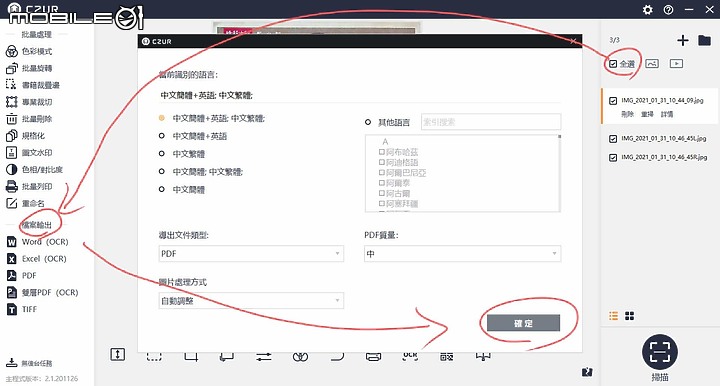Click fit-to-height icon in bottom toolbar

point(118,354)
